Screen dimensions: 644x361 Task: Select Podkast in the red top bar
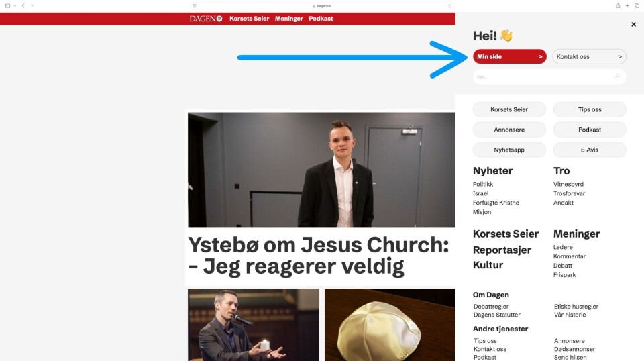coord(321,19)
